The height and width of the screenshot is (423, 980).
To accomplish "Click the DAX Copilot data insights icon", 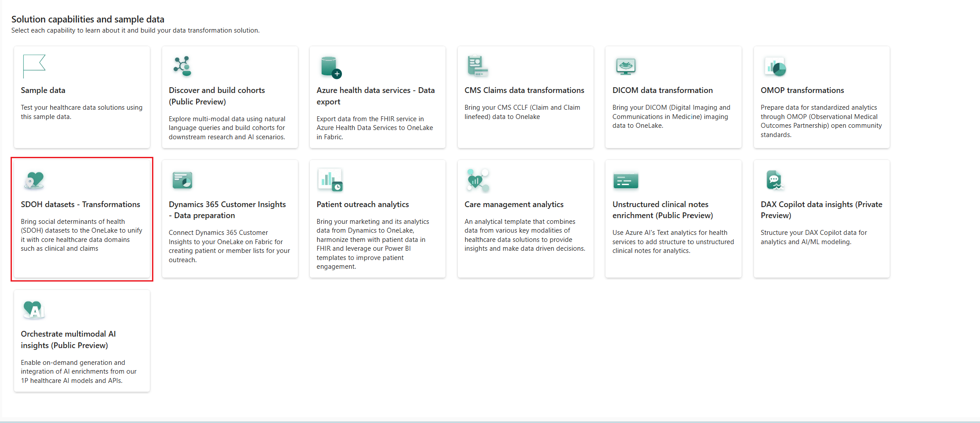I will [x=774, y=180].
